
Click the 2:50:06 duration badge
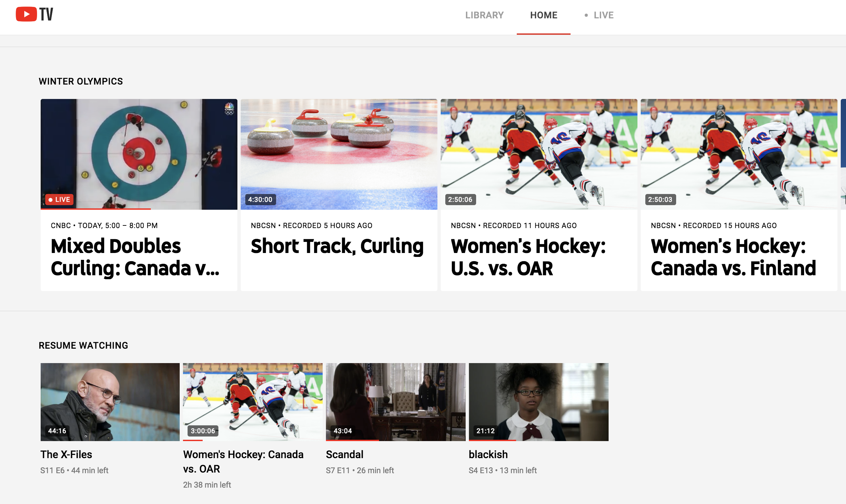pos(460,199)
